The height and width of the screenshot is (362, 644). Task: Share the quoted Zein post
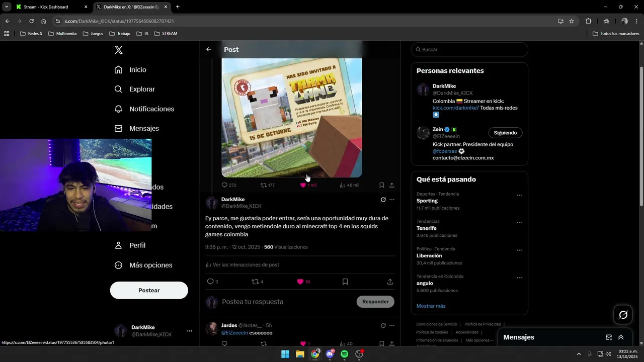[x=392, y=185]
